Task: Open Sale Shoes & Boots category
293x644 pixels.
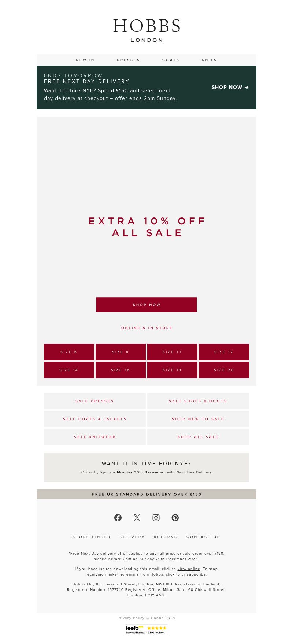Action: (x=198, y=401)
